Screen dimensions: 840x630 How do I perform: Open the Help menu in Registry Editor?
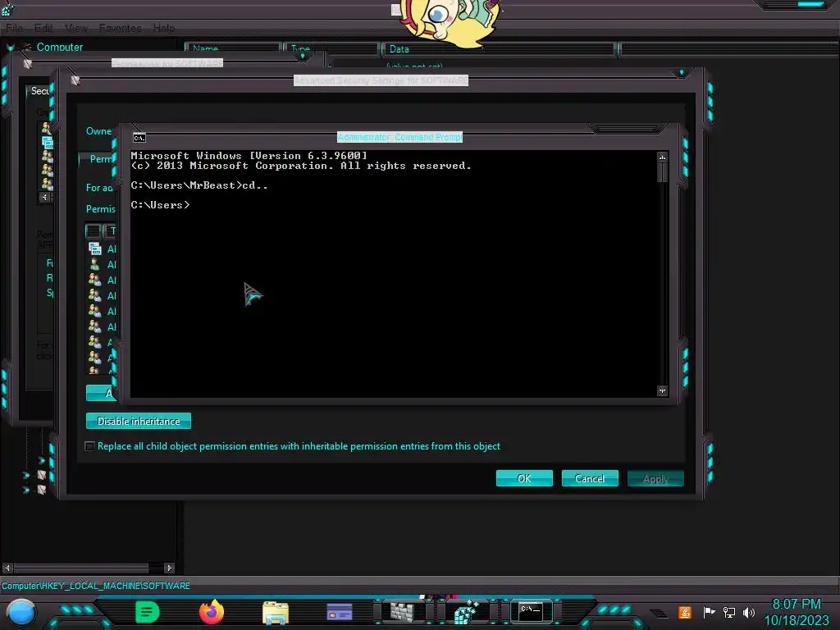coord(164,28)
